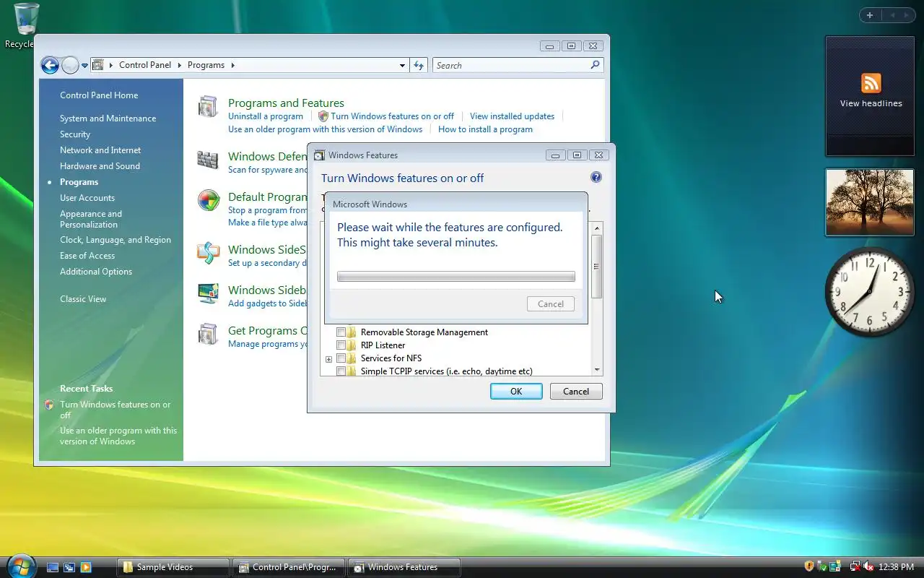The width and height of the screenshot is (924, 578).
Task: Click the muted volume tray icon
Action: click(868, 566)
